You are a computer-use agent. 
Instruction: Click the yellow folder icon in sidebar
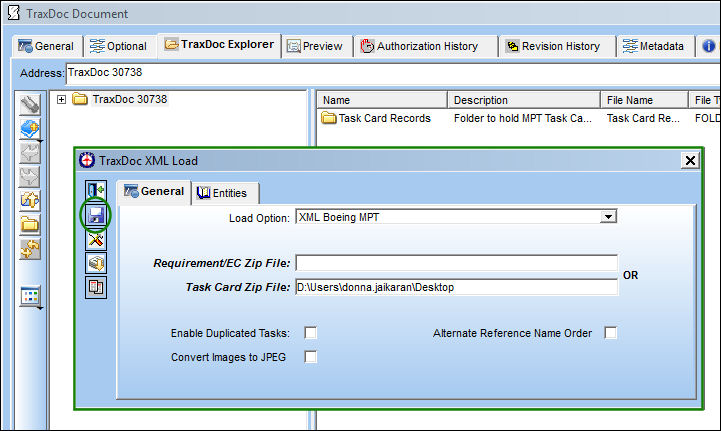point(30,225)
